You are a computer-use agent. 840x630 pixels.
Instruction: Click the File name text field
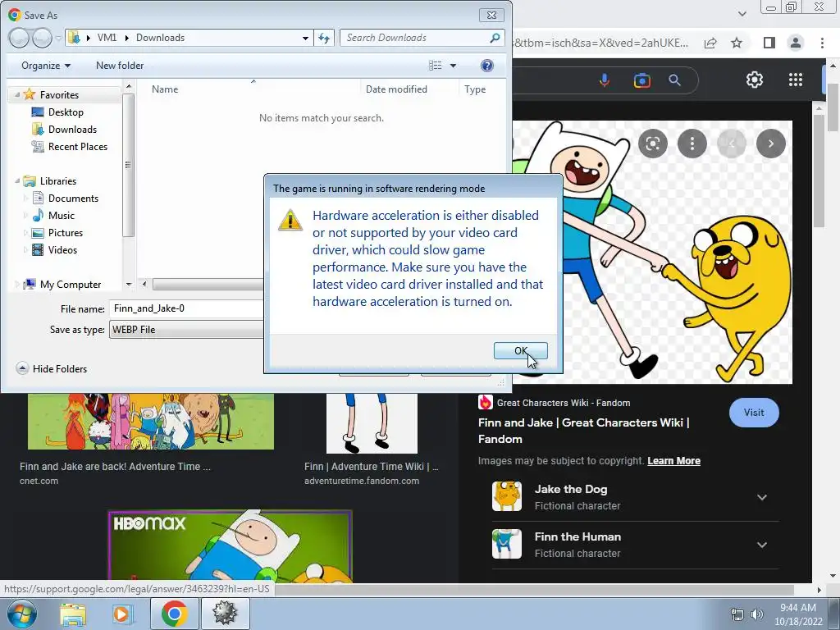[x=186, y=308]
